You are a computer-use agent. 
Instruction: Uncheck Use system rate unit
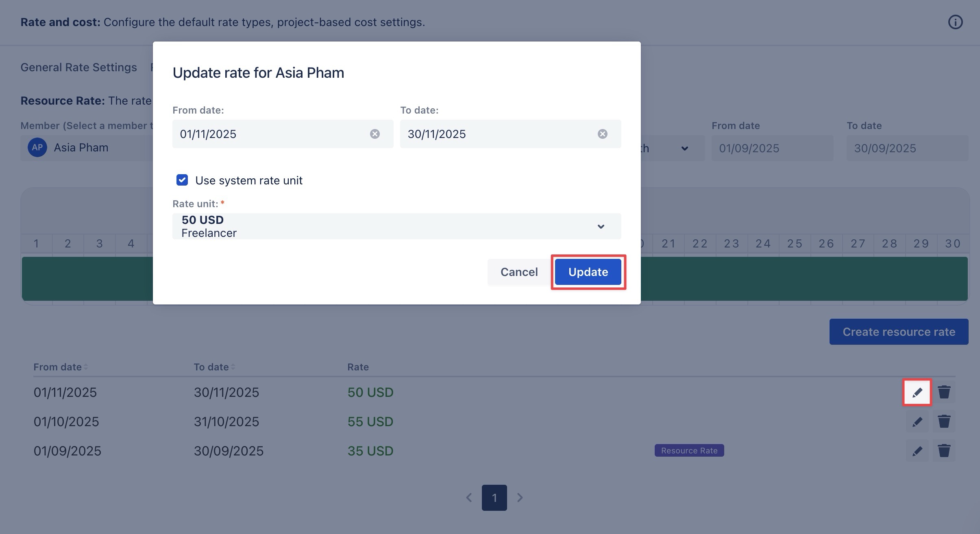tap(182, 180)
